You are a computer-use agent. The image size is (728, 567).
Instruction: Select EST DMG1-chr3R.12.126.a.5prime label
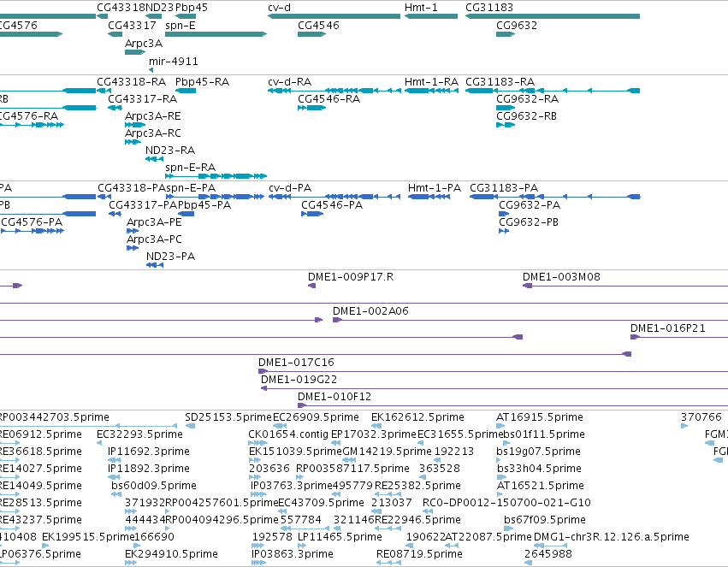612,537
